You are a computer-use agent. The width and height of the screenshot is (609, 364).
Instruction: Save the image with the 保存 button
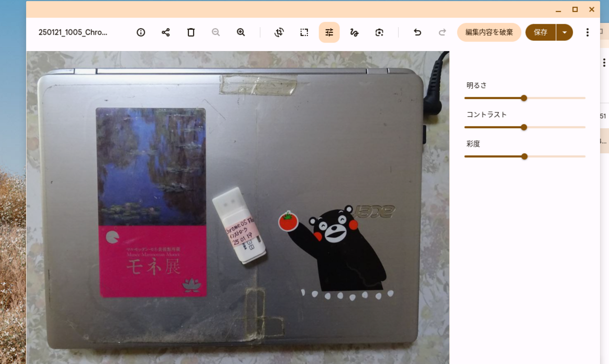pos(541,32)
